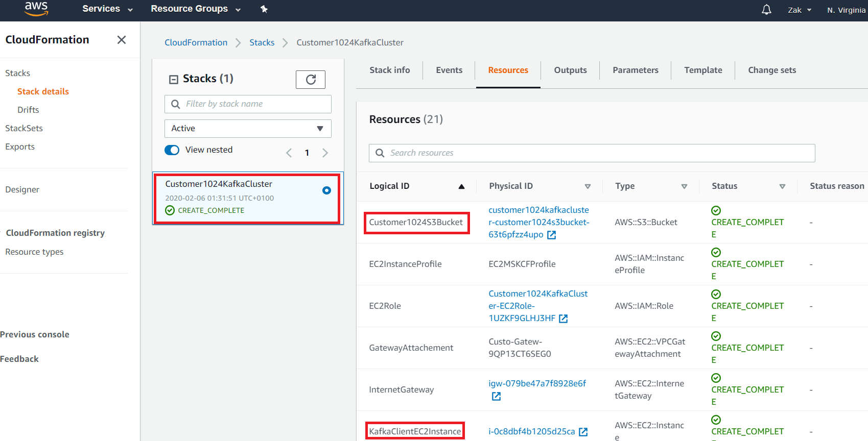The image size is (868, 441).
Task: Switch to the Template tab
Action: 703,70
